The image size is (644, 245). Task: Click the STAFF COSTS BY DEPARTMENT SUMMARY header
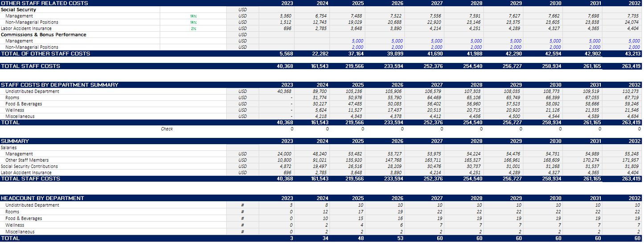coord(60,85)
